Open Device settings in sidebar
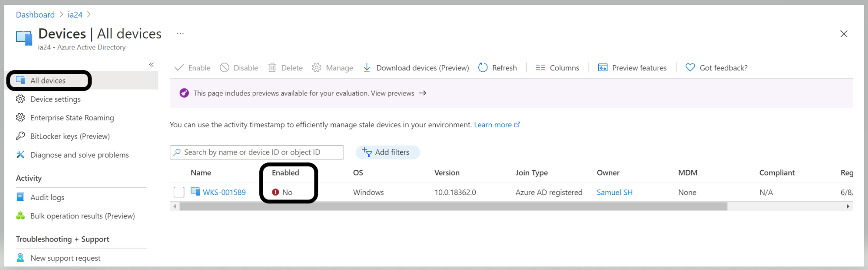868x270 pixels. pyautogui.click(x=55, y=99)
